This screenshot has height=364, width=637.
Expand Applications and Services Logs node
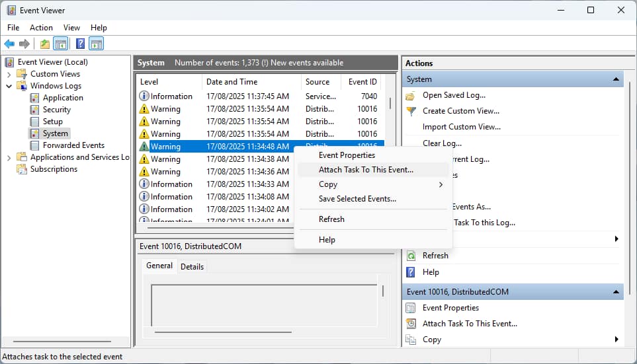pos(9,157)
